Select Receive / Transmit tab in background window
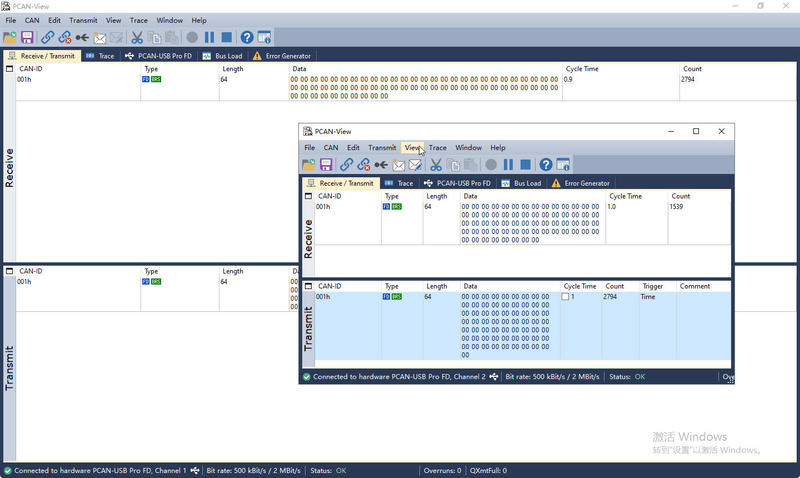800x478 pixels. 42,56
